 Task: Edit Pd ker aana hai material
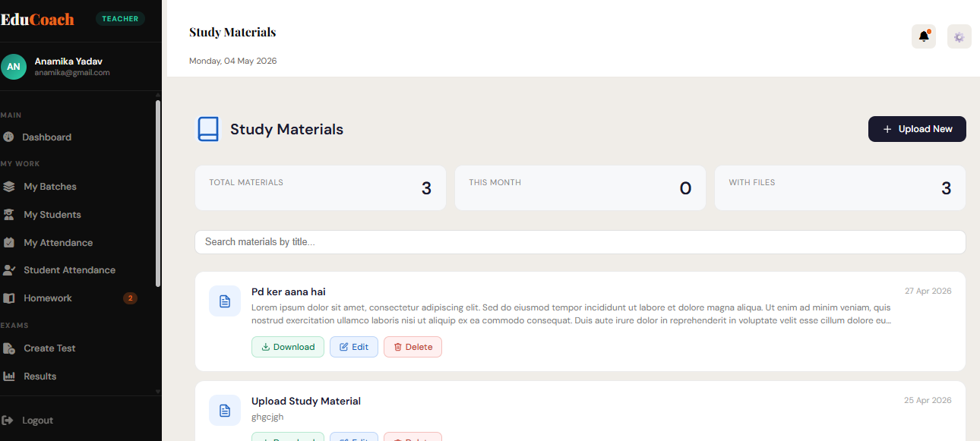(354, 347)
